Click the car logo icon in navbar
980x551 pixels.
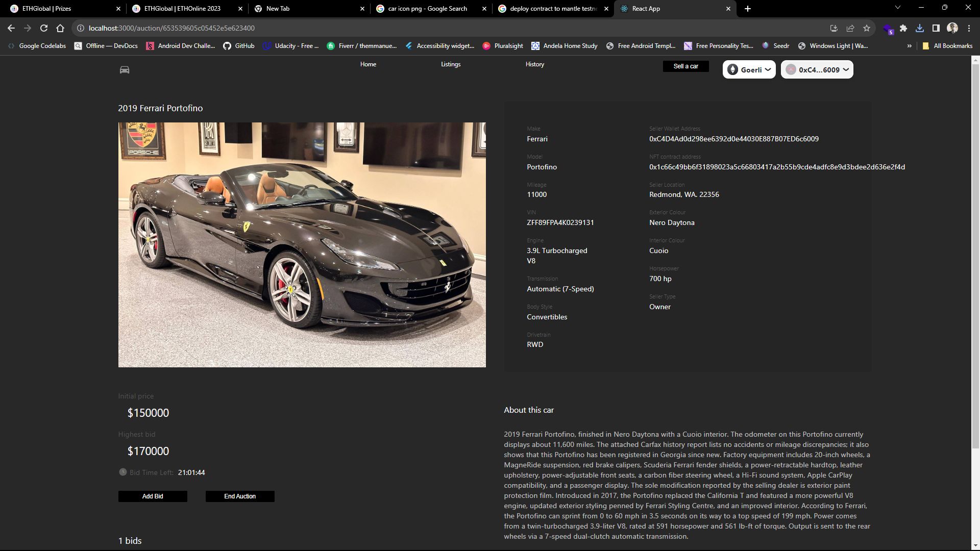[124, 69]
